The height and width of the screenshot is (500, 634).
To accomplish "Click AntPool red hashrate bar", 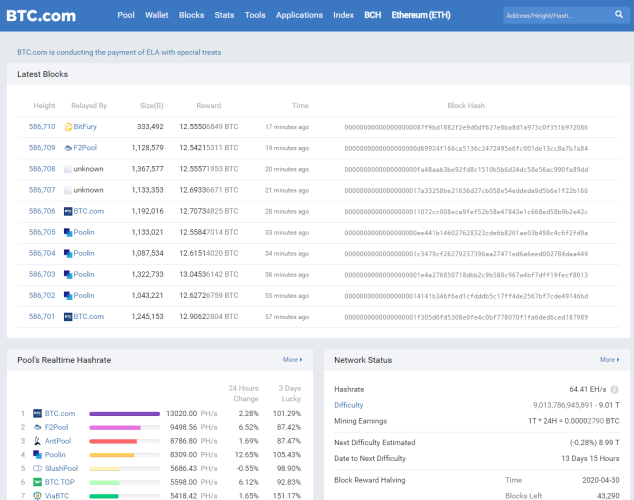I will (113, 441).
